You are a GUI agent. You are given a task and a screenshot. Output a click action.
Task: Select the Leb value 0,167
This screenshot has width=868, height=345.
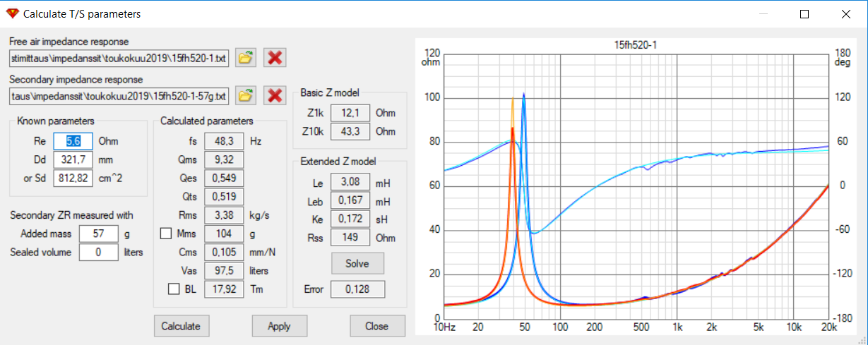pyautogui.click(x=350, y=202)
